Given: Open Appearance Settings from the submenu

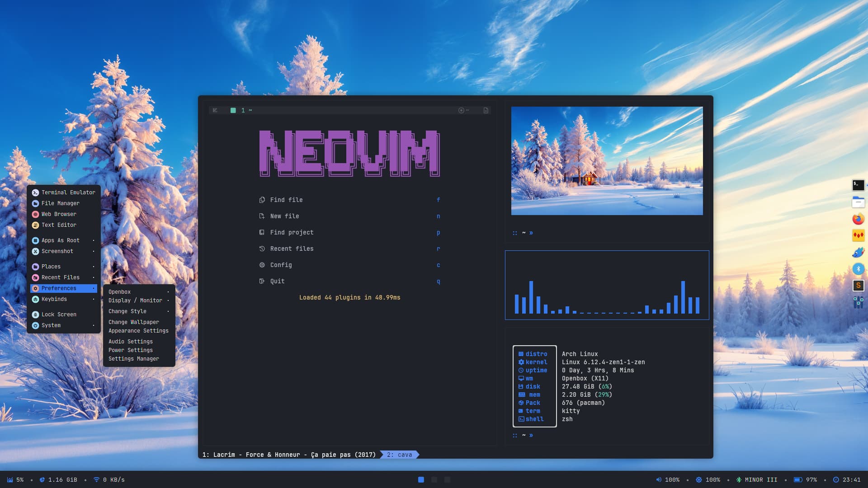Looking at the screenshot, I should pyautogui.click(x=139, y=331).
